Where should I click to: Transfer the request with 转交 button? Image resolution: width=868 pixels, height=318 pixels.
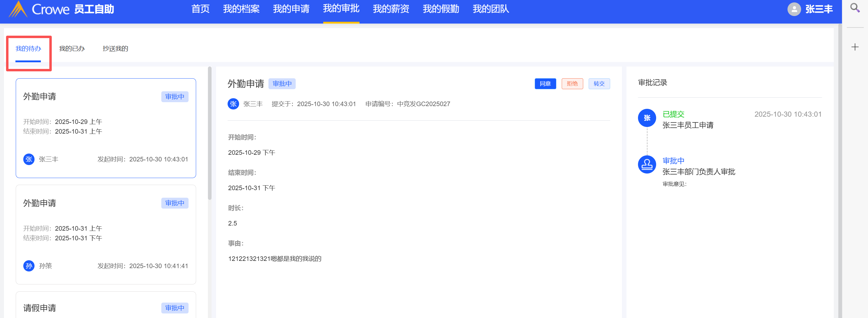click(x=599, y=83)
